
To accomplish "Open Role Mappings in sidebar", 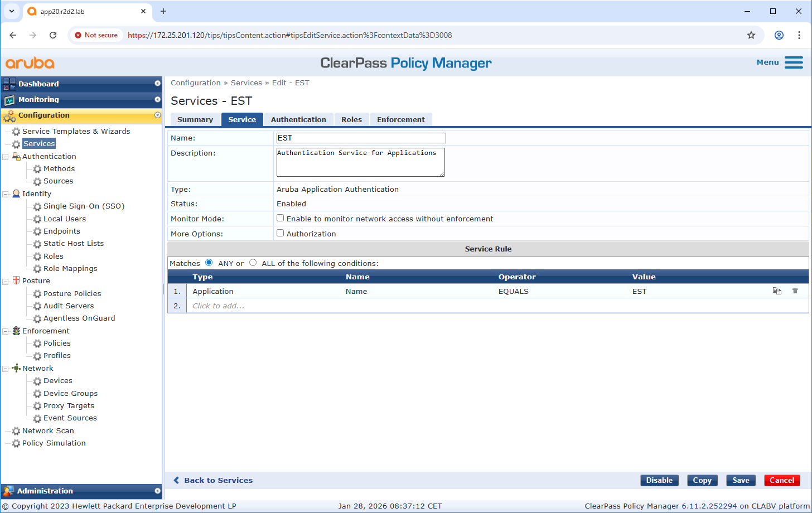I will click(x=70, y=268).
